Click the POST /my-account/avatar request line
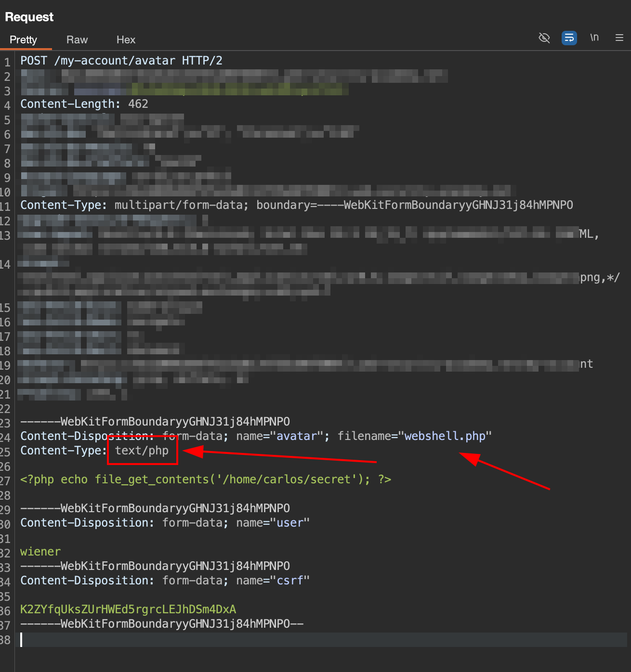This screenshot has height=672, width=631. coord(121,61)
